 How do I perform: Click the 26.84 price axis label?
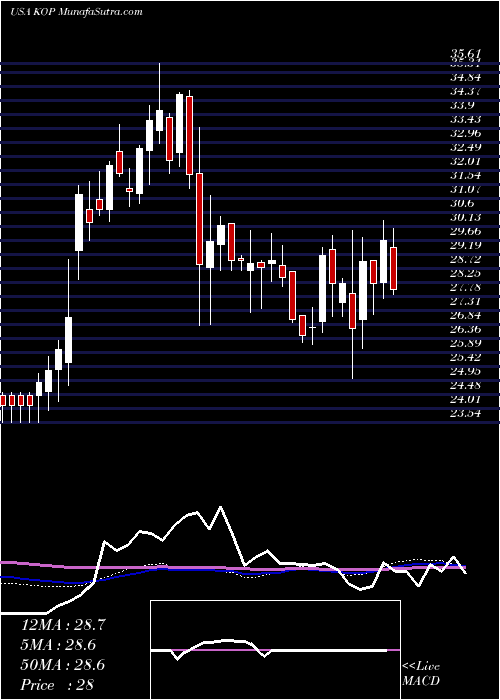coord(467,316)
